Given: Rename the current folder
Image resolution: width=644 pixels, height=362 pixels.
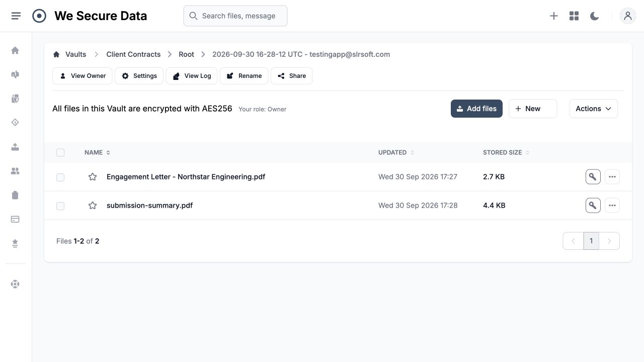Looking at the screenshot, I should [x=244, y=76].
